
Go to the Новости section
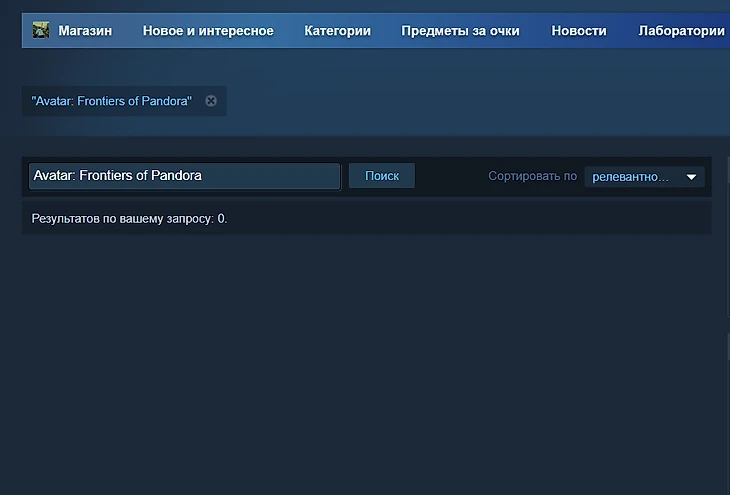click(579, 31)
